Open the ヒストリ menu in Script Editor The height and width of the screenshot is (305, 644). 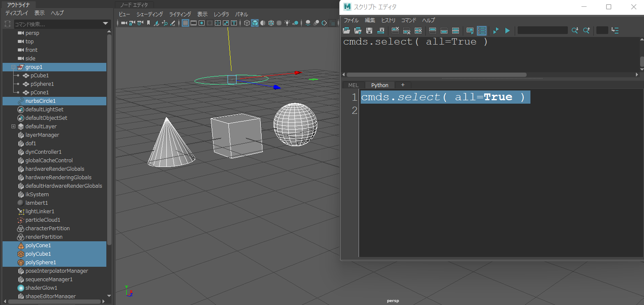click(388, 20)
